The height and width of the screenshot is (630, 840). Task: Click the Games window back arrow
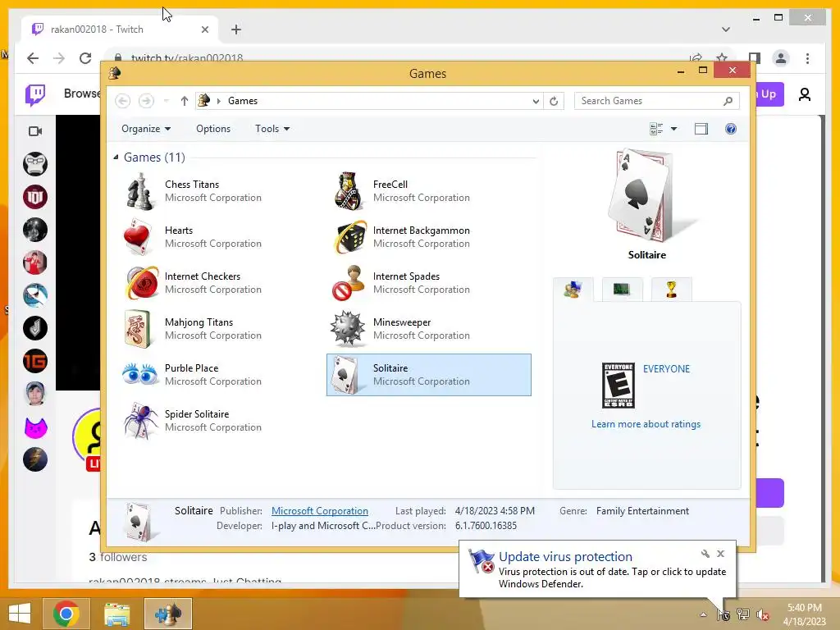click(x=123, y=101)
